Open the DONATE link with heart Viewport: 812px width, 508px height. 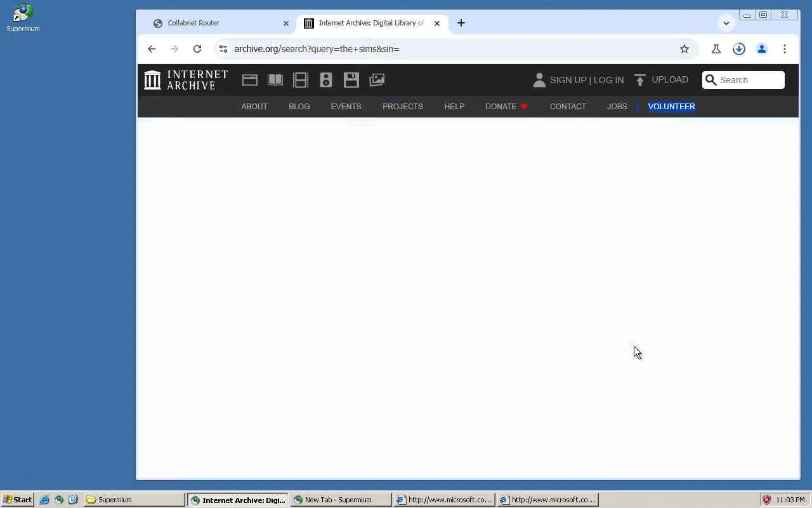506,107
